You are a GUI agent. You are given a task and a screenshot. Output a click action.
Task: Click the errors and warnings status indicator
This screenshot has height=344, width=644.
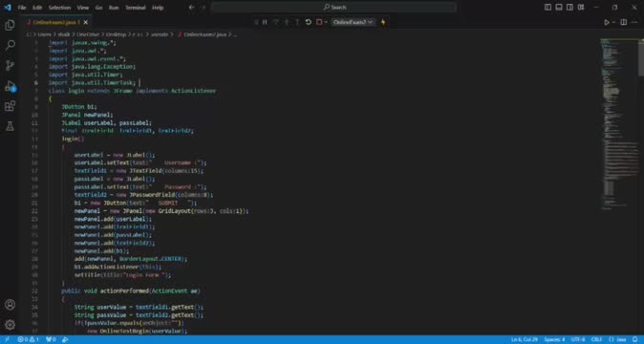click(x=29, y=339)
